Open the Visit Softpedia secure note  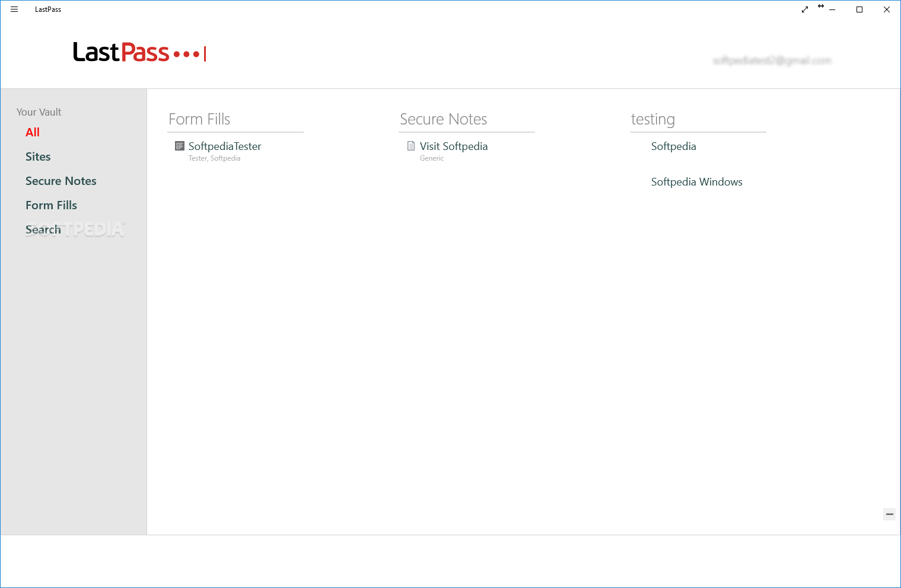click(454, 146)
